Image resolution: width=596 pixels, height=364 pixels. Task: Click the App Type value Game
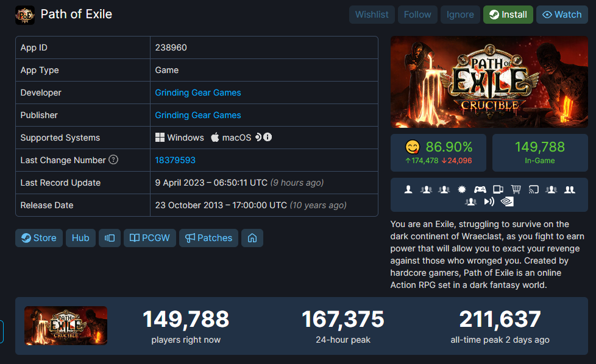pos(167,70)
